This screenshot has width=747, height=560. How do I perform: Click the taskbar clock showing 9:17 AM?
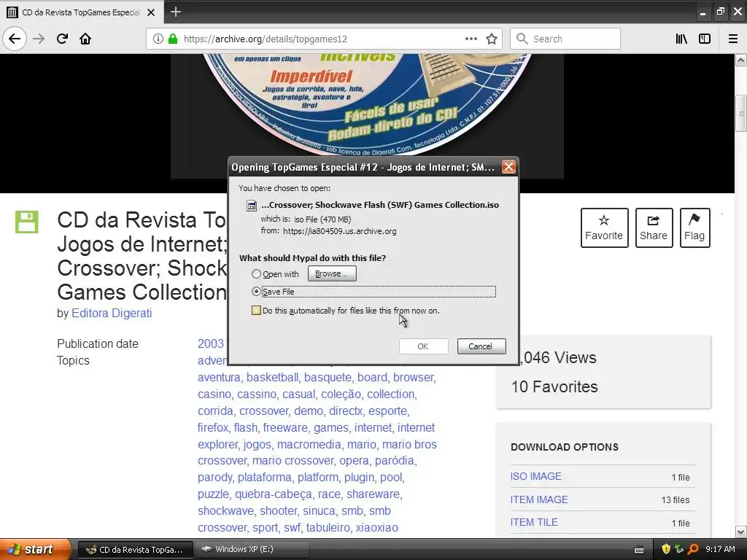click(x=720, y=549)
